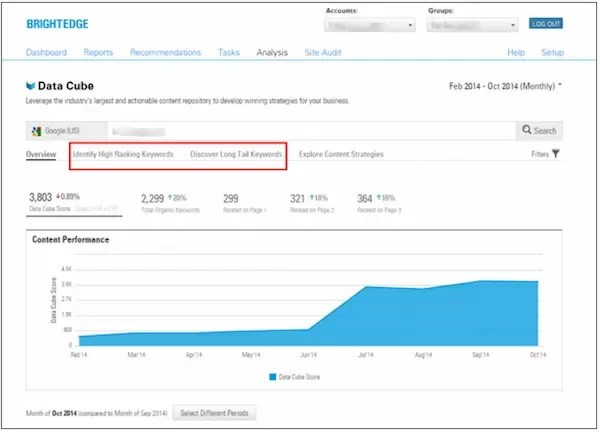Image resolution: width=600 pixels, height=432 pixels.
Task: Open Identify High Ranking Keywords tab
Action: [123, 154]
